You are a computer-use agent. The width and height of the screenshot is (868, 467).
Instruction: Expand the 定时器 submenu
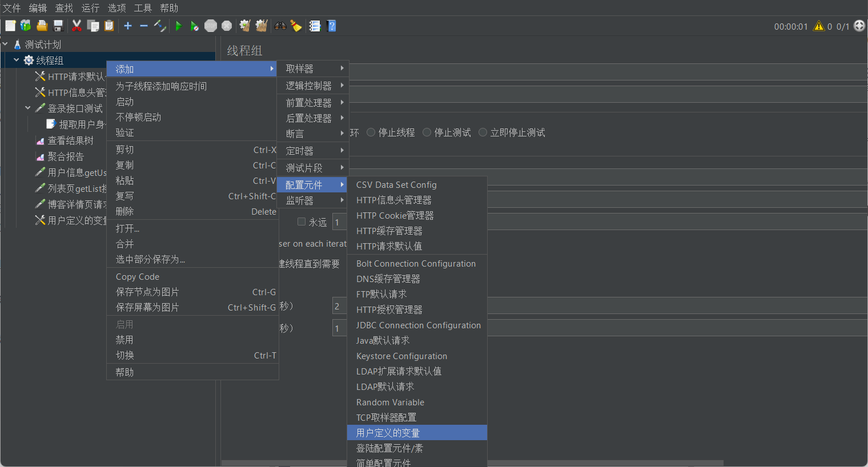point(312,151)
